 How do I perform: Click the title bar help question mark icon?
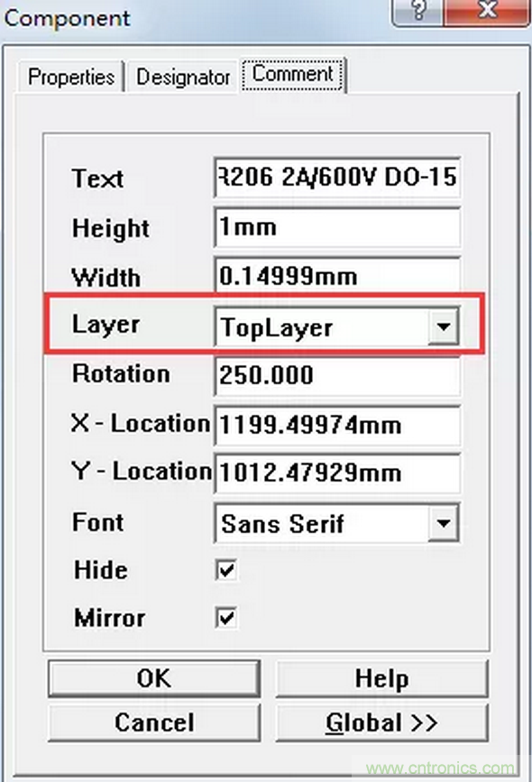pos(418,10)
